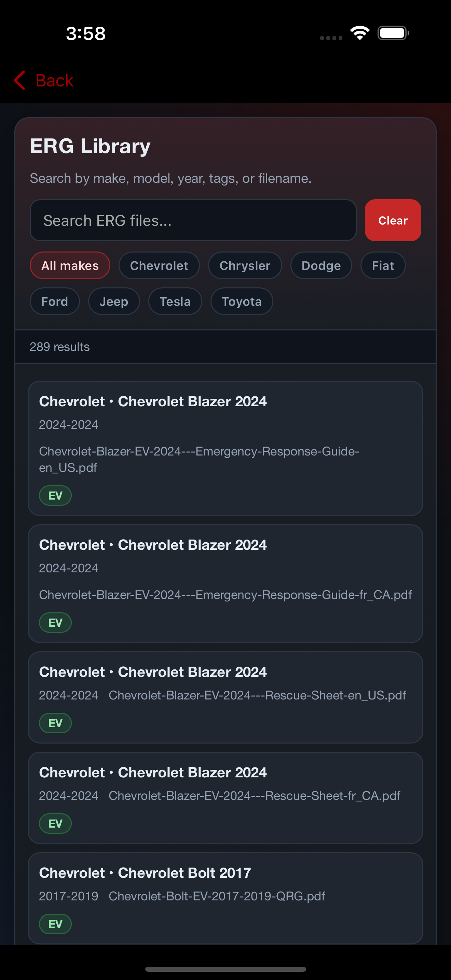Click the Search ERG files input field
The width and height of the screenshot is (451, 980).
[x=193, y=220]
